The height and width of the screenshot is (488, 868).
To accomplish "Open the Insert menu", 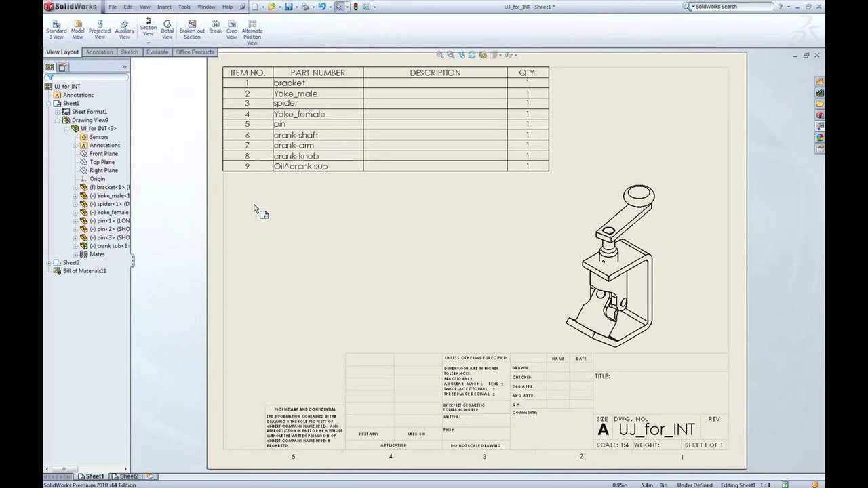I will tap(164, 7).
